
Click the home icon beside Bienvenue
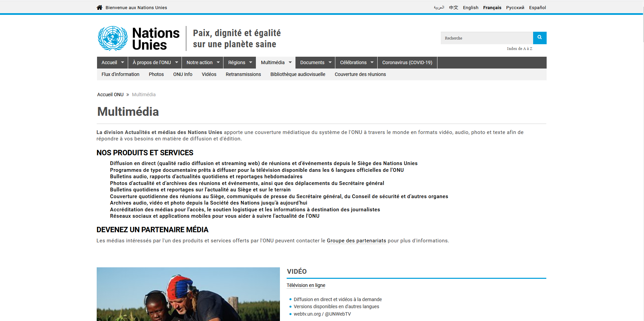(99, 7)
